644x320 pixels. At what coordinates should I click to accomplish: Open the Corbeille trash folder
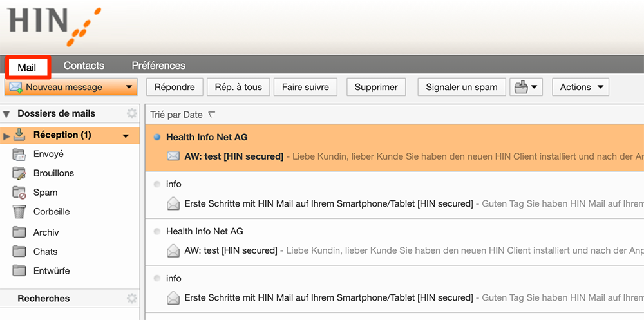tap(52, 212)
